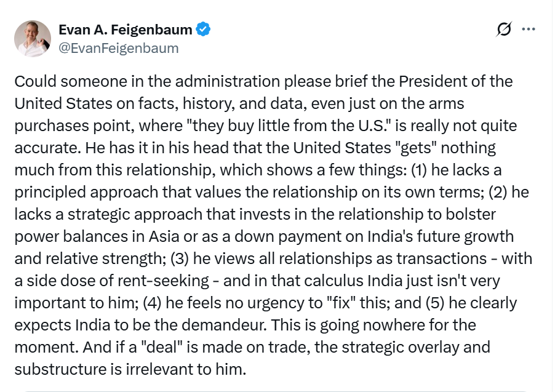Open the @EvanFeigenbaum handle link

tap(118, 47)
